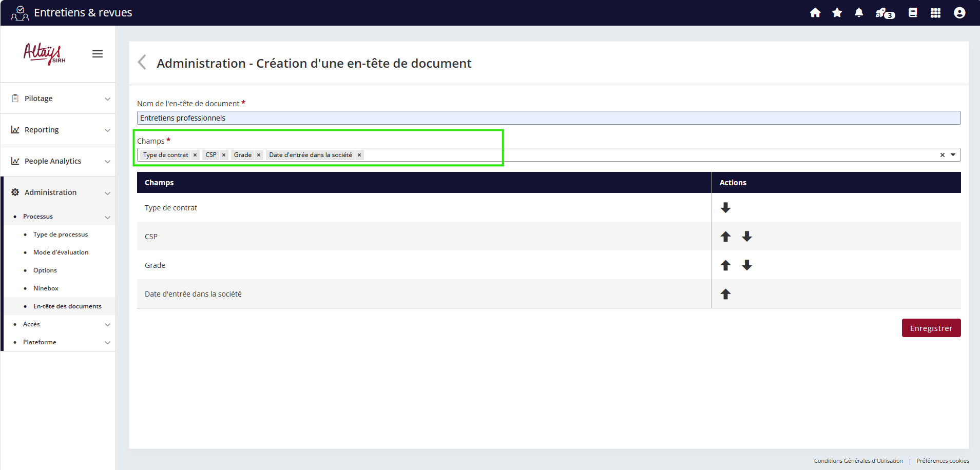The image size is (980, 470).
Task: Move Type de contrat row down
Action: click(725, 208)
